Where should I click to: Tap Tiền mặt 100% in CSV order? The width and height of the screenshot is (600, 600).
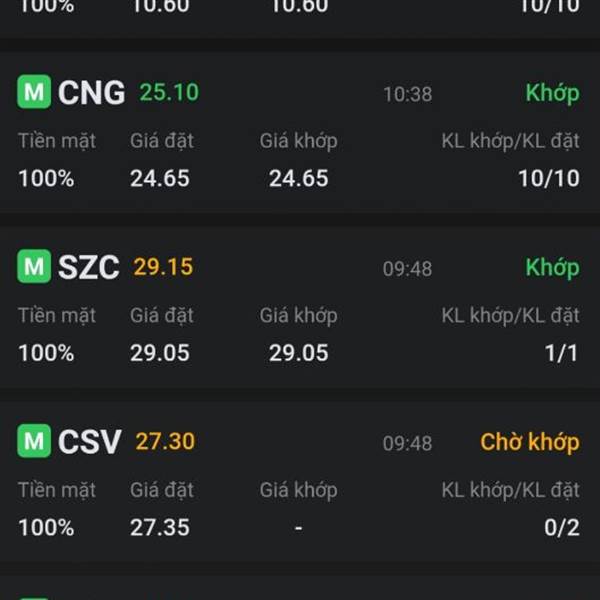[46, 527]
